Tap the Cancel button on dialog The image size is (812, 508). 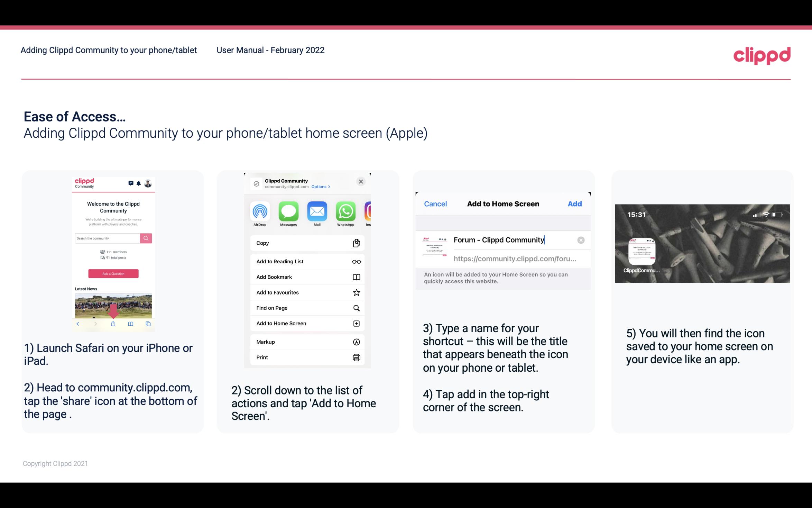435,203
